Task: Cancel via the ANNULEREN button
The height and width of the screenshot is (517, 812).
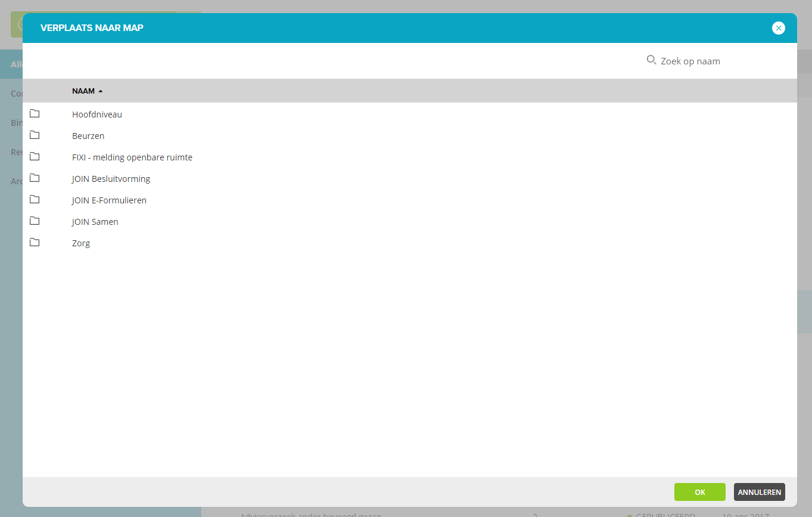Action: pos(759,492)
